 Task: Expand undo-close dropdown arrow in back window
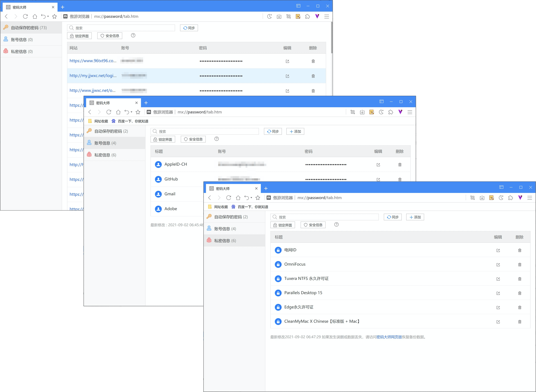coord(48,16)
